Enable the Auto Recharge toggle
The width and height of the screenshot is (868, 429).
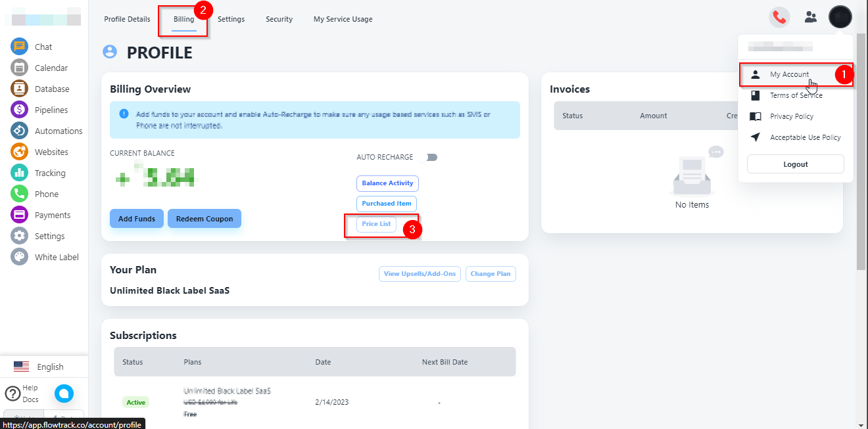[x=431, y=157]
